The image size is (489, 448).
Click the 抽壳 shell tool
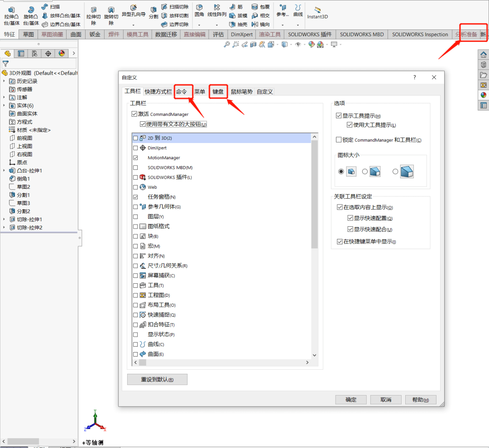[x=238, y=24]
